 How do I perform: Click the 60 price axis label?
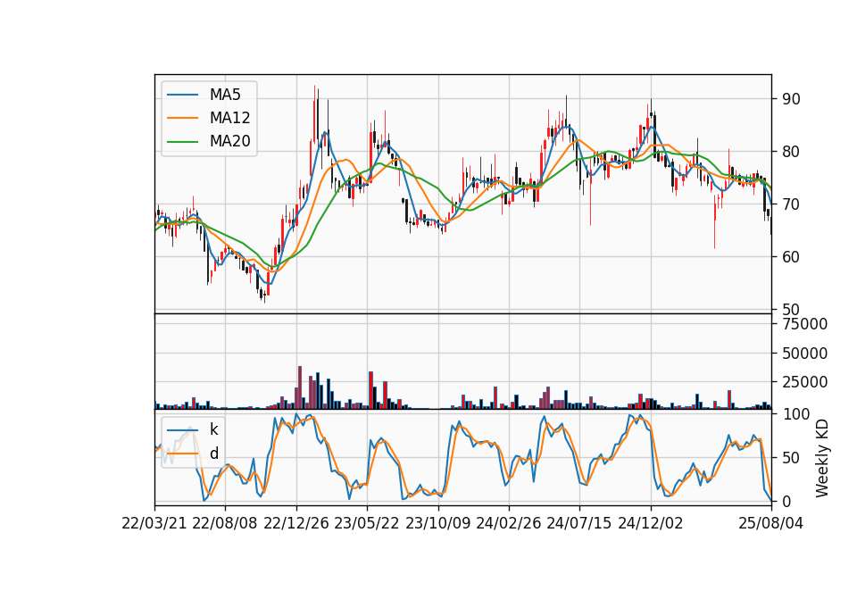(791, 257)
